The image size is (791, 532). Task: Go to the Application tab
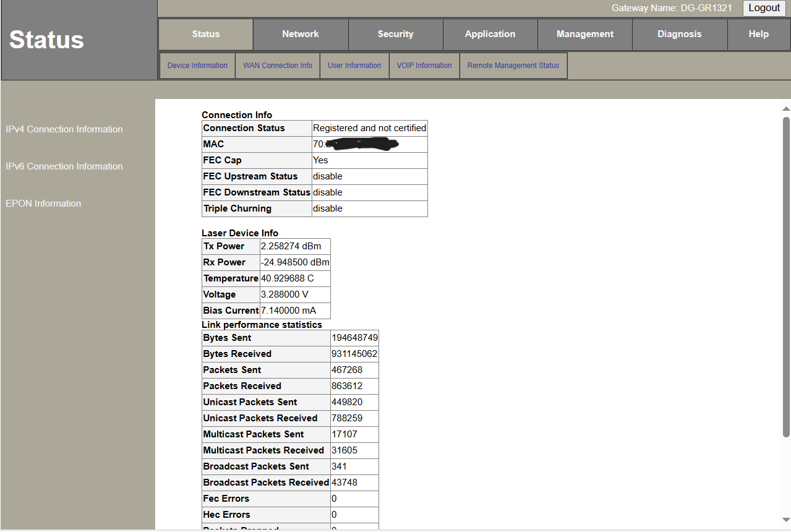click(490, 34)
